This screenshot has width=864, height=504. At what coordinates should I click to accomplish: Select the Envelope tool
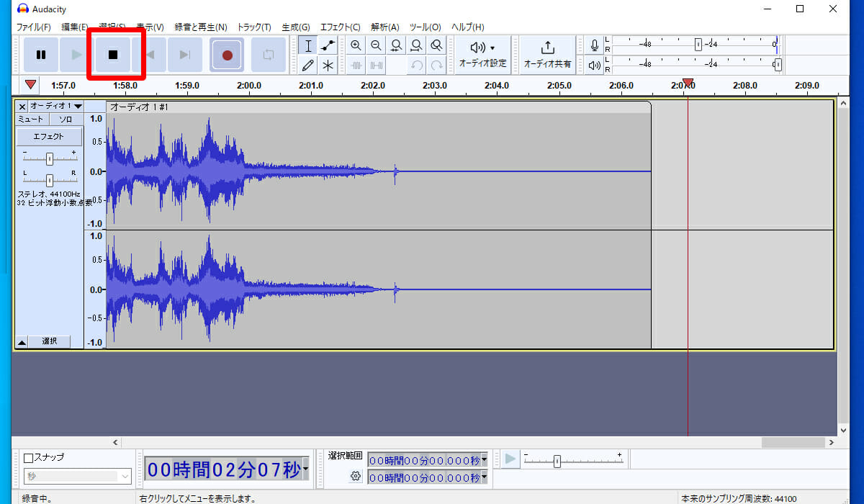click(328, 46)
